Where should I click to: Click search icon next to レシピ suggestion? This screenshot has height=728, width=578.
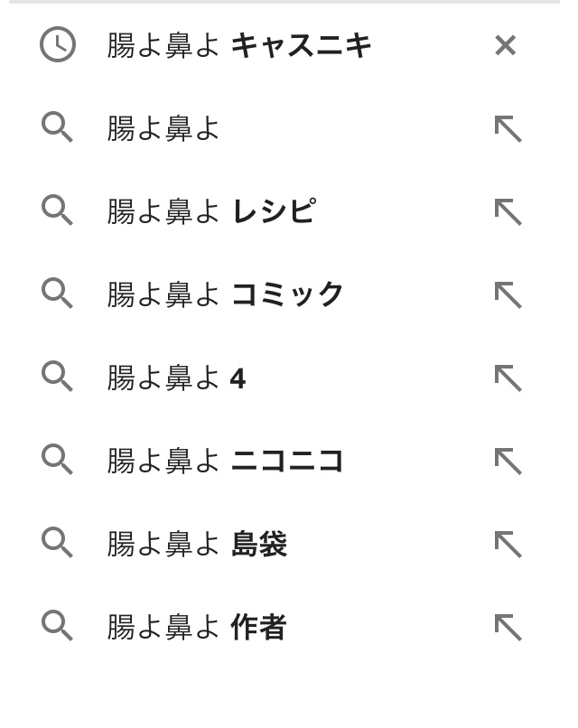coord(58,211)
